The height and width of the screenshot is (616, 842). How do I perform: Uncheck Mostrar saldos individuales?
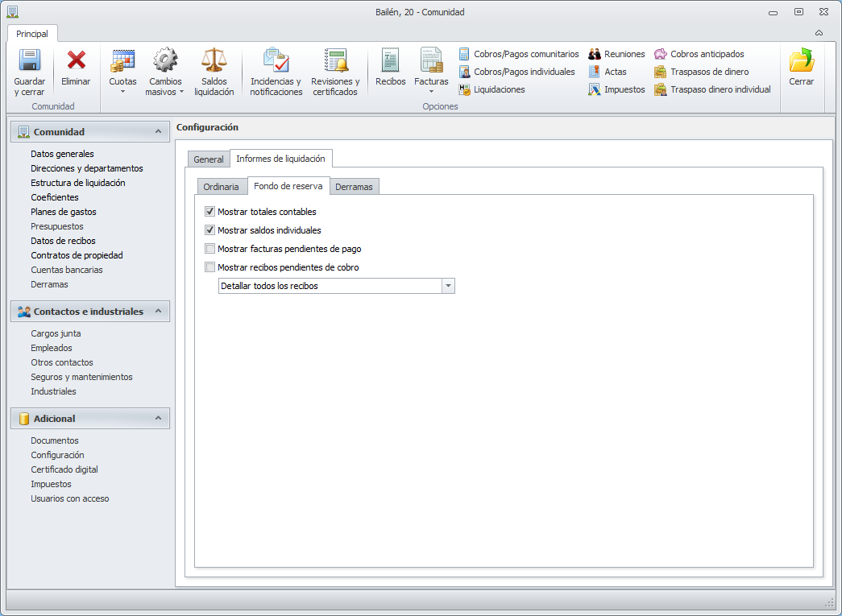pyautogui.click(x=210, y=230)
